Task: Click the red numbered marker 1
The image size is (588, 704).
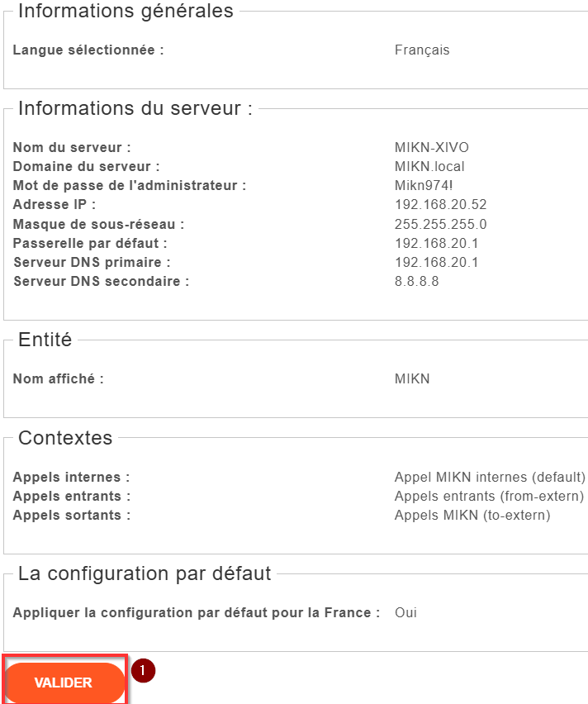Action: [143, 671]
